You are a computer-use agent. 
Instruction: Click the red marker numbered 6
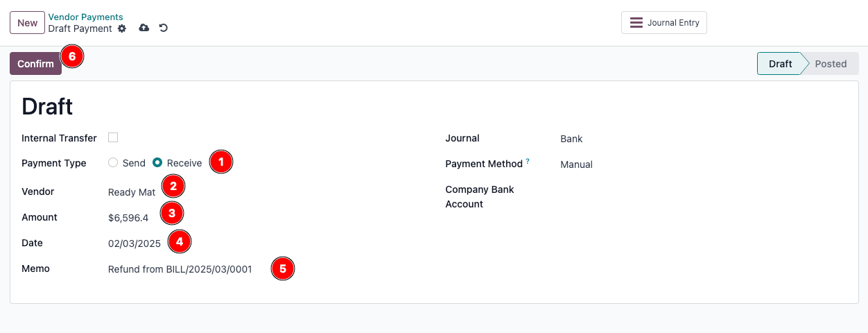click(x=72, y=55)
